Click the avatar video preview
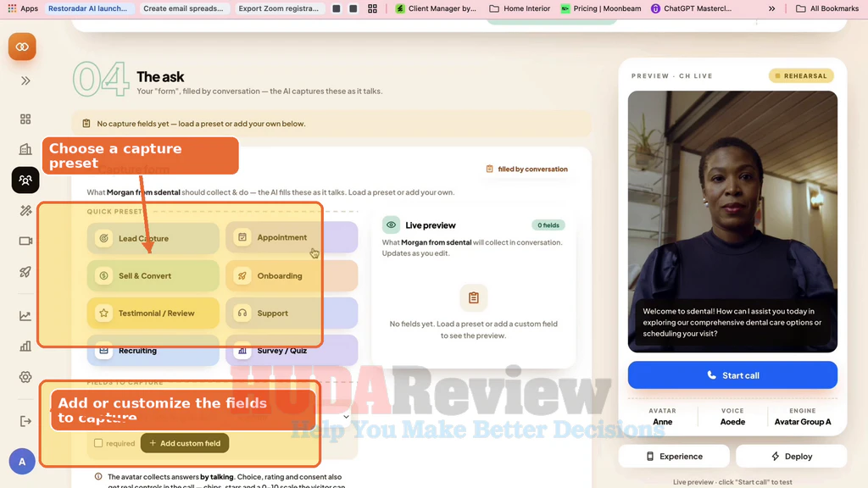 [732, 221]
